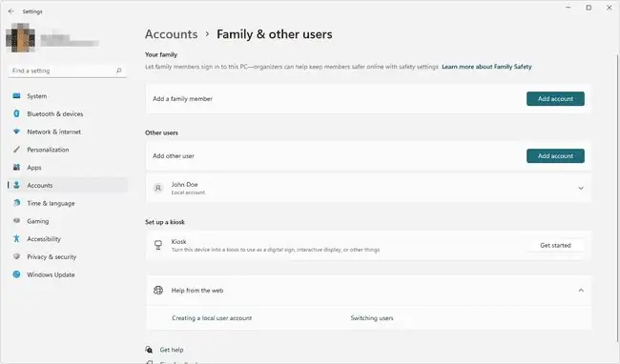Click the Kiosk display icon
This screenshot has height=364, width=620.
pos(158,245)
